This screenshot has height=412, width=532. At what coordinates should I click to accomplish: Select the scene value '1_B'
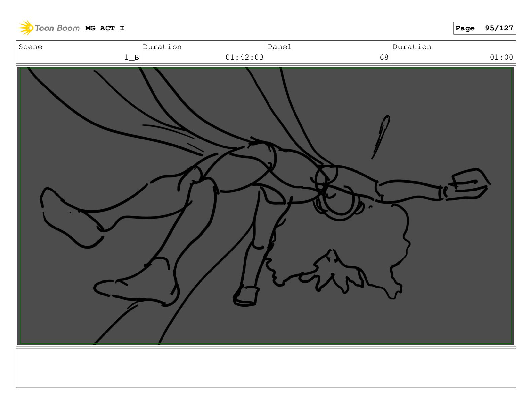click(132, 58)
